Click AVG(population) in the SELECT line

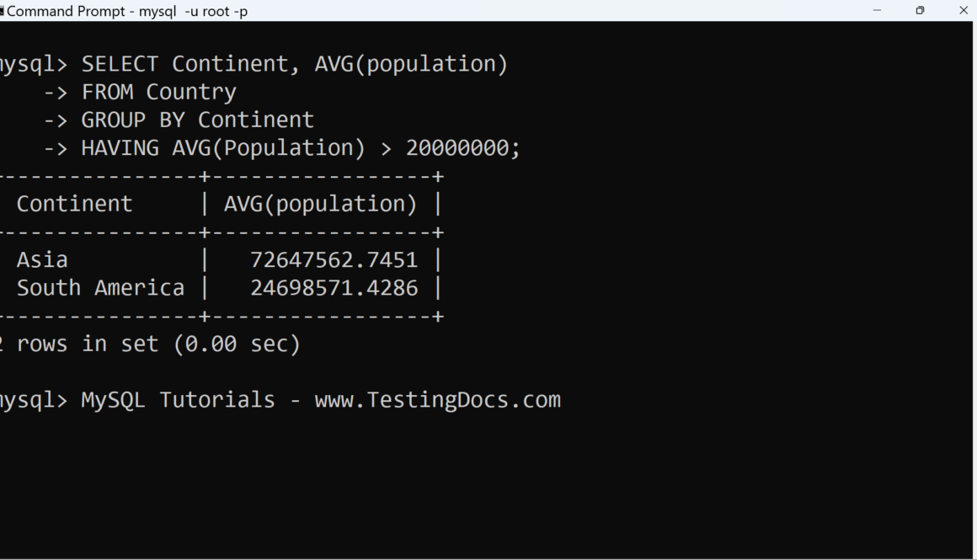pos(411,64)
